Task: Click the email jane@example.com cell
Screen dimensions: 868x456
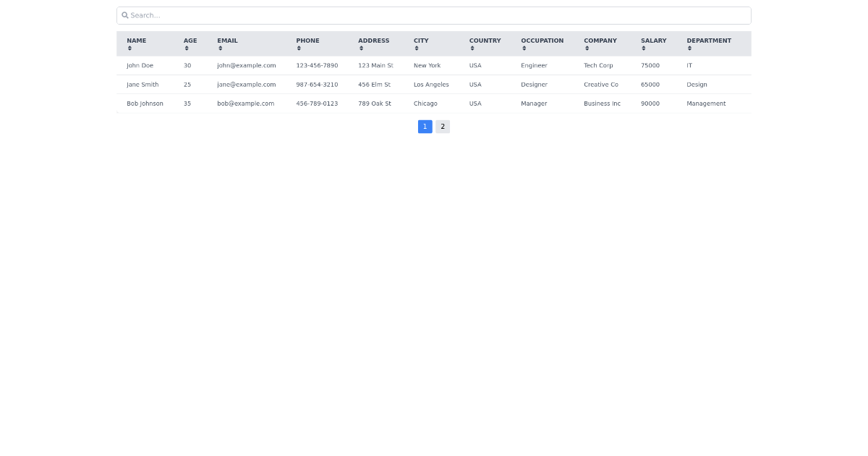Action: pos(246,85)
